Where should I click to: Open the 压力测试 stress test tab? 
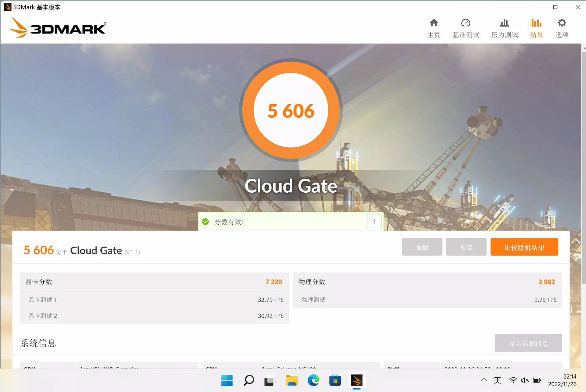click(x=505, y=28)
